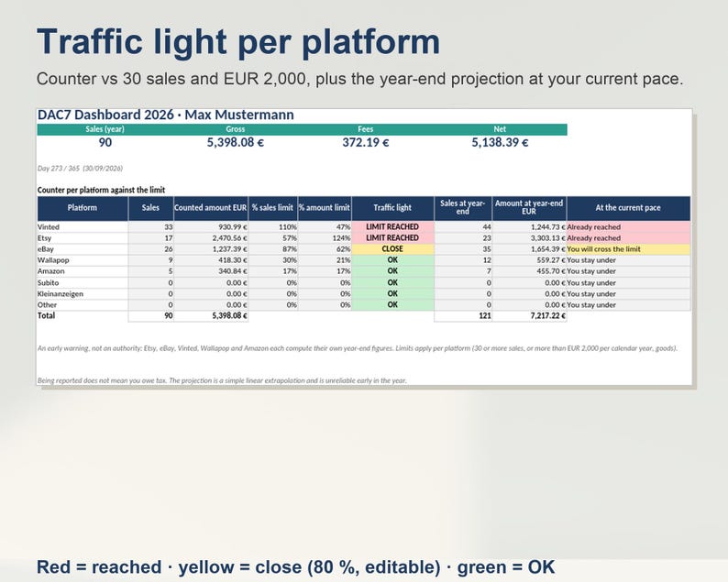
Task: Click Vinted's LIMIT REACHED traffic light cell
Action: 392,227
